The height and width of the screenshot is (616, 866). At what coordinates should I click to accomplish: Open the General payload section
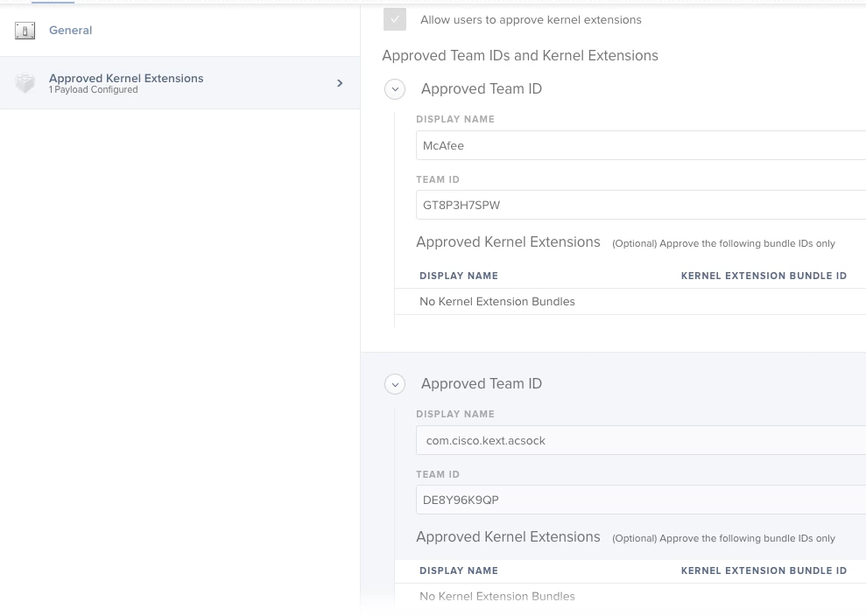click(180, 31)
